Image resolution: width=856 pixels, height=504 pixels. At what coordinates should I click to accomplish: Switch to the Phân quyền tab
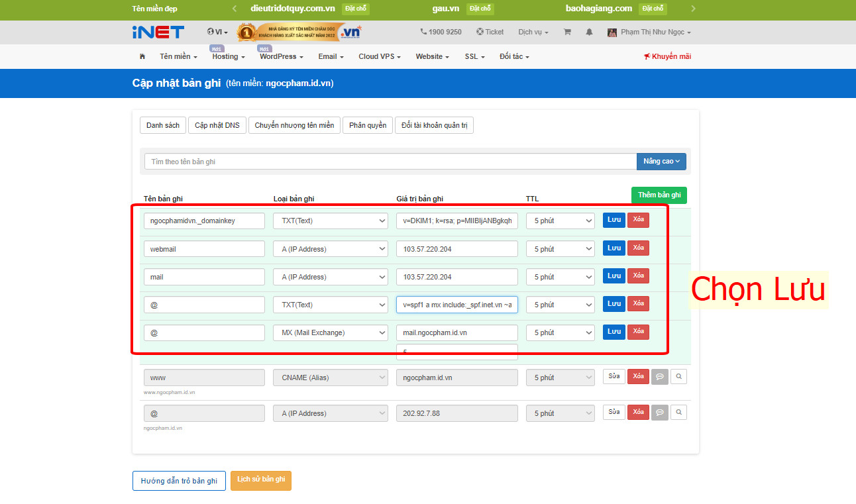coord(367,125)
